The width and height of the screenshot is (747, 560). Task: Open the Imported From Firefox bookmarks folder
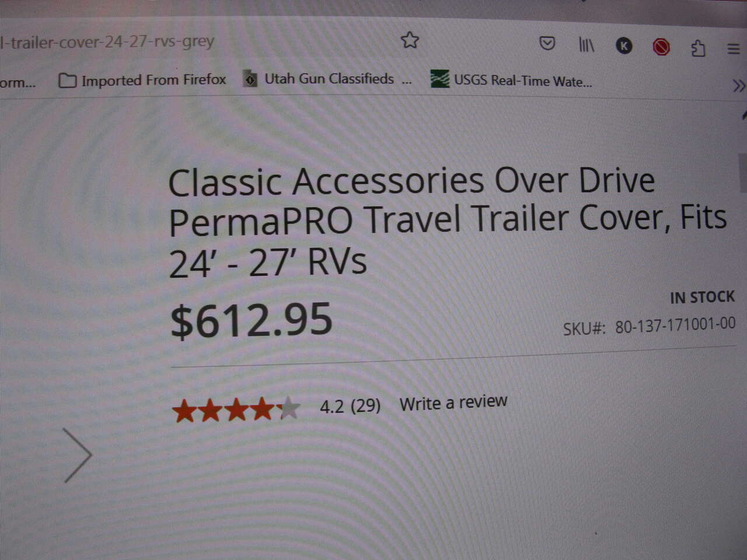142,80
